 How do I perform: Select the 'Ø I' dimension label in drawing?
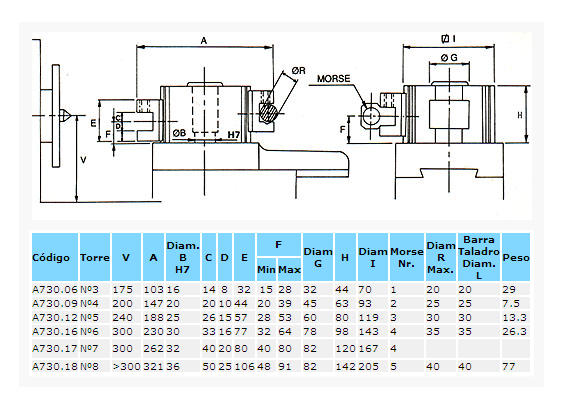(449, 38)
